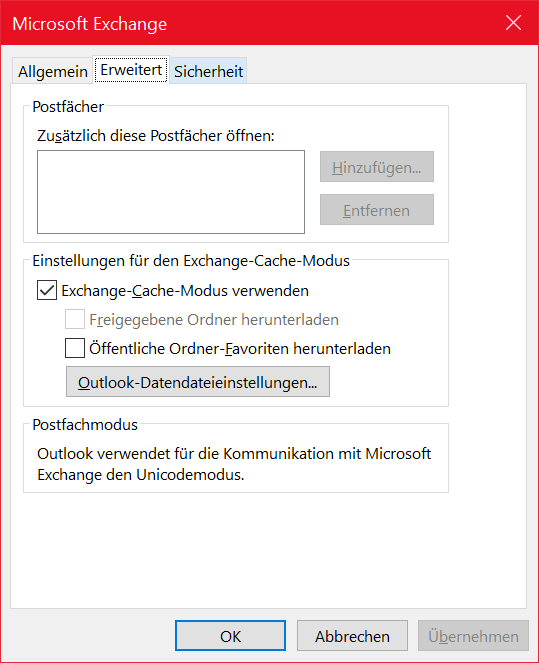Click the Postfachmodus group heading
The width and height of the screenshot is (539, 663).
85,425
